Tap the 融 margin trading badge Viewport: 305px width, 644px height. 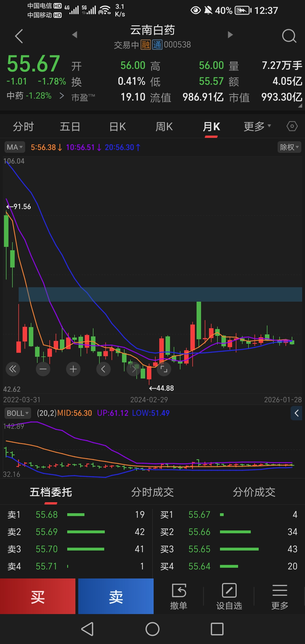point(146,45)
